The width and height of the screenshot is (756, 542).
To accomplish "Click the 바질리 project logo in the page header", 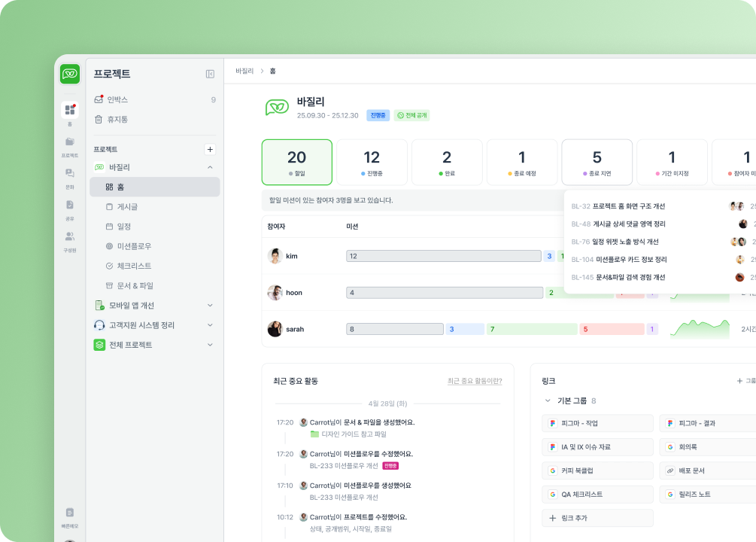I will [278, 107].
